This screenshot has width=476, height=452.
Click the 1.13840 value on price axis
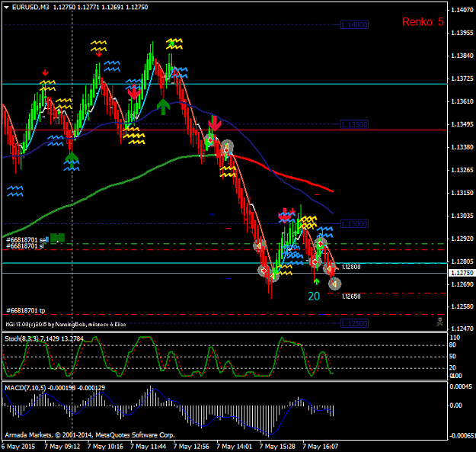point(462,56)
